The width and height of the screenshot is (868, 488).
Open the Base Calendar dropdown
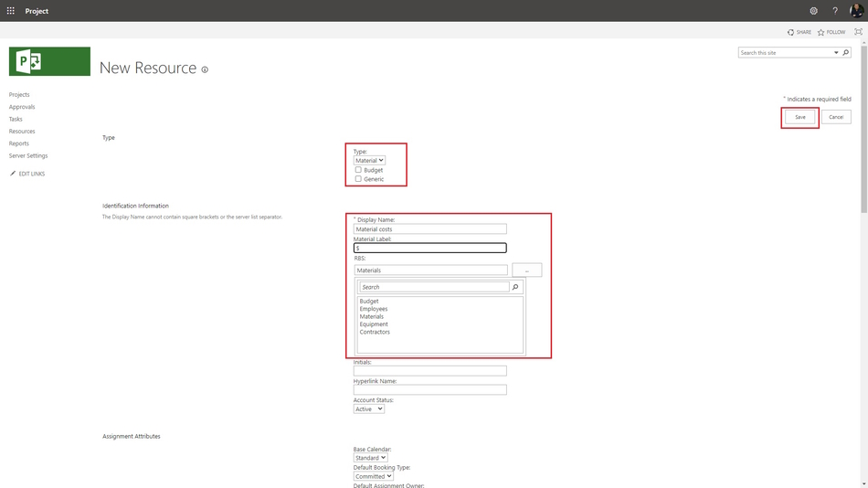370,458
